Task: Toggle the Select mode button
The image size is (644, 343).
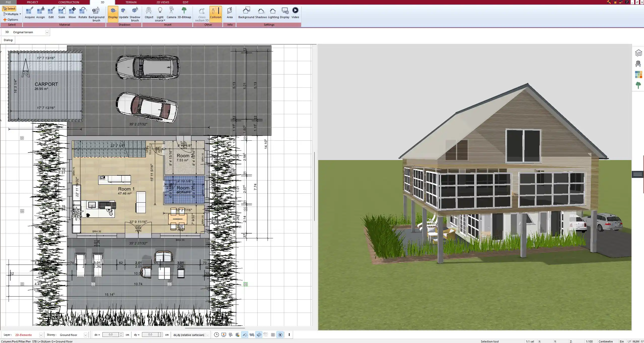Action: coord(9,9)
